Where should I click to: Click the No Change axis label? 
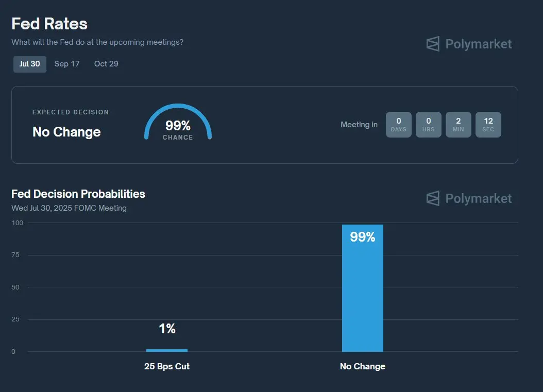[x=363, y=366]
